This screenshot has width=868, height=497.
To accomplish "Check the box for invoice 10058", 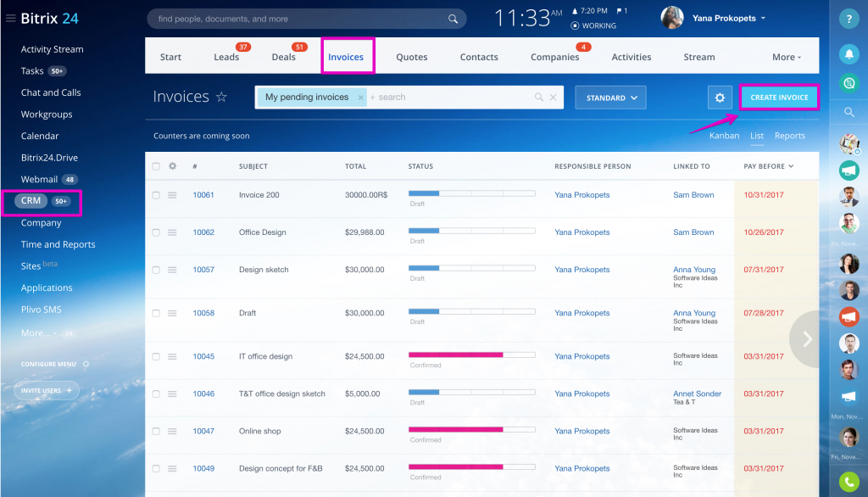I will 156,313.
